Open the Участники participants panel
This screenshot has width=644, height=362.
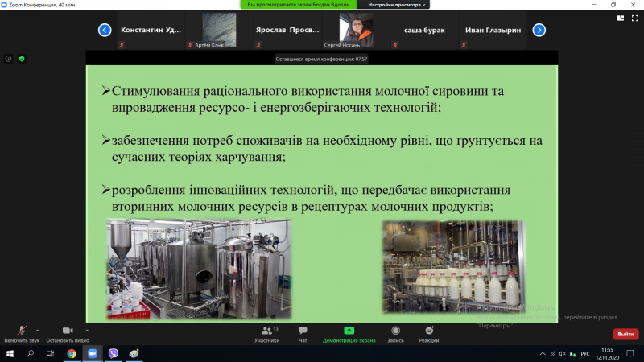pos(267,335)
